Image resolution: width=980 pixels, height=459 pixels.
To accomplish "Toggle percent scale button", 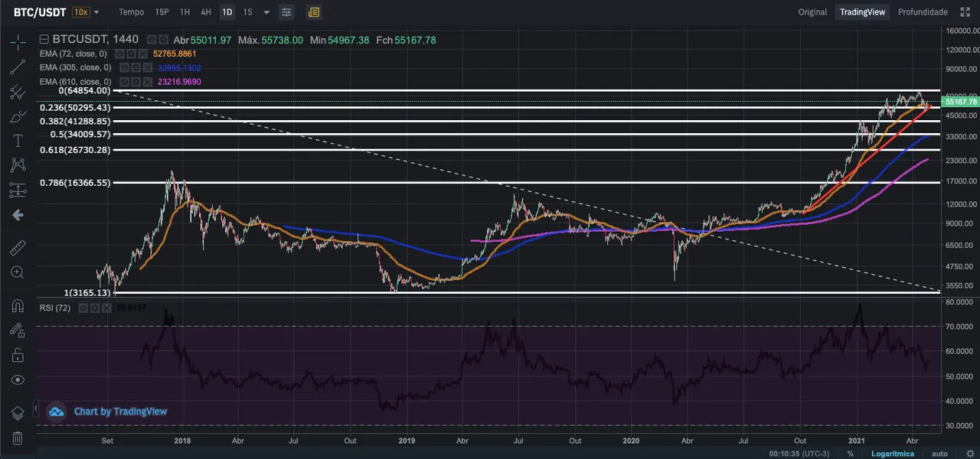I will point(850,454).
